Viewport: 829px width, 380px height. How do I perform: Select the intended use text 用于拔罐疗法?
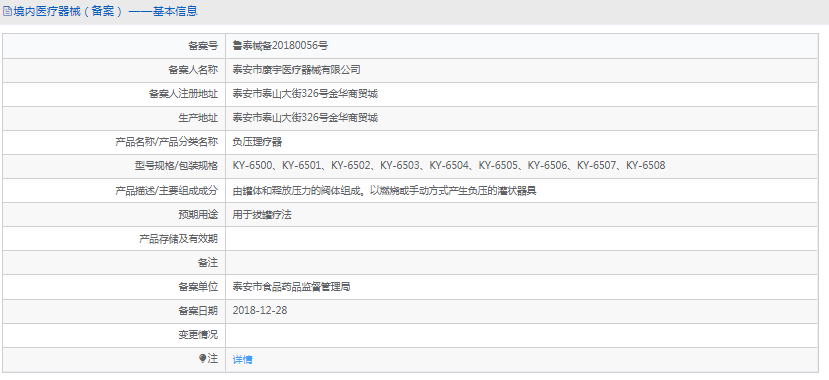262,215
